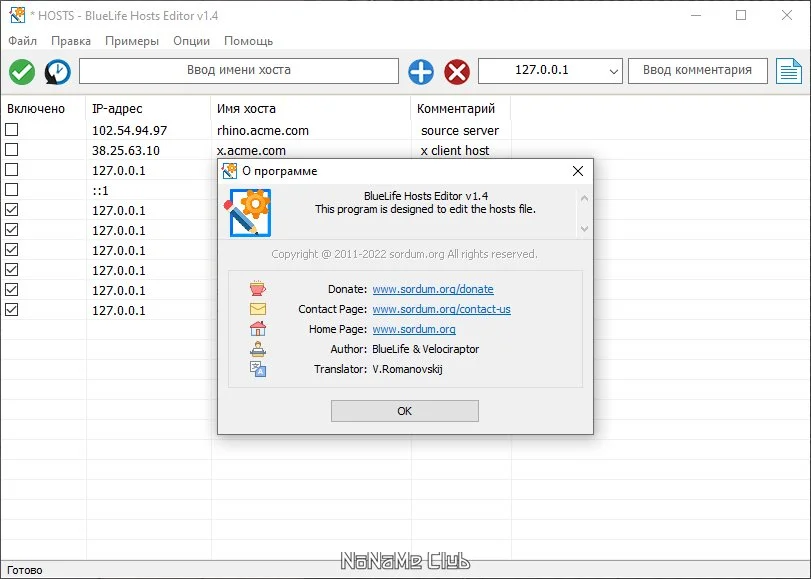The height and width of the screenshot is (579, 811).
Task: Click the source server comment cell
Action: pos(460,130)
